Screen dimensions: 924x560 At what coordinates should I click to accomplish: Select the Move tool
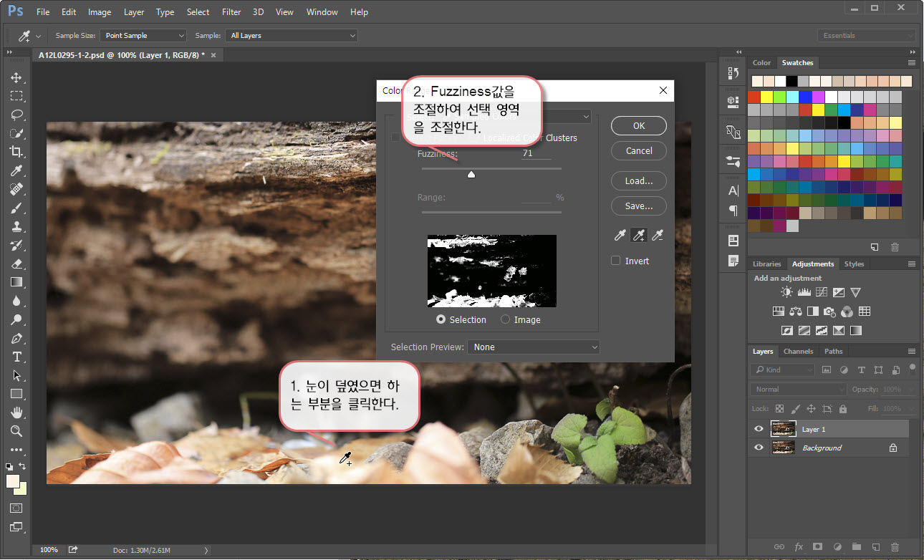[16, 77]
